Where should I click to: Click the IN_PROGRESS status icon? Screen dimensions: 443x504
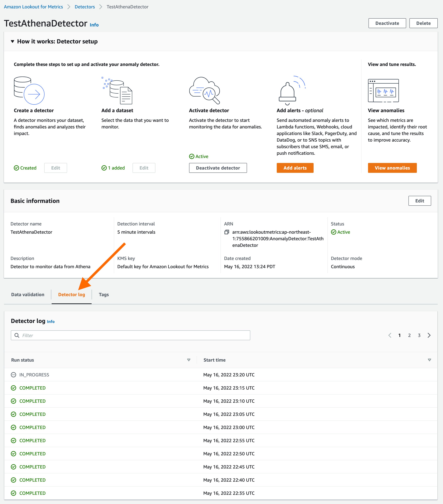13,375
